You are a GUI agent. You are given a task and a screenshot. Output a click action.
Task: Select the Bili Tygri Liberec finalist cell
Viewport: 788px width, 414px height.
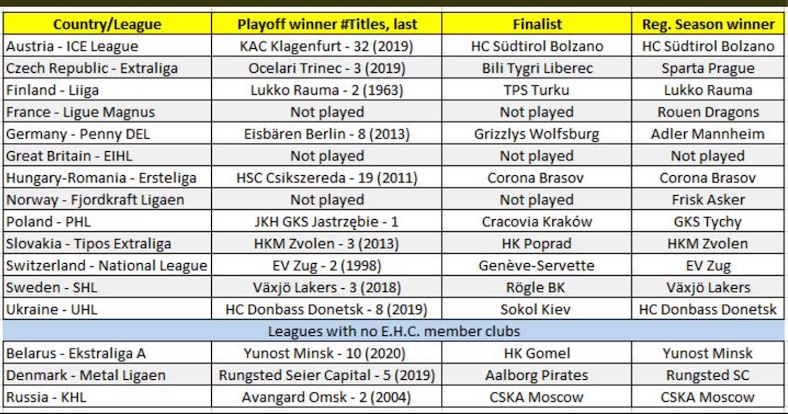[537, 68]
